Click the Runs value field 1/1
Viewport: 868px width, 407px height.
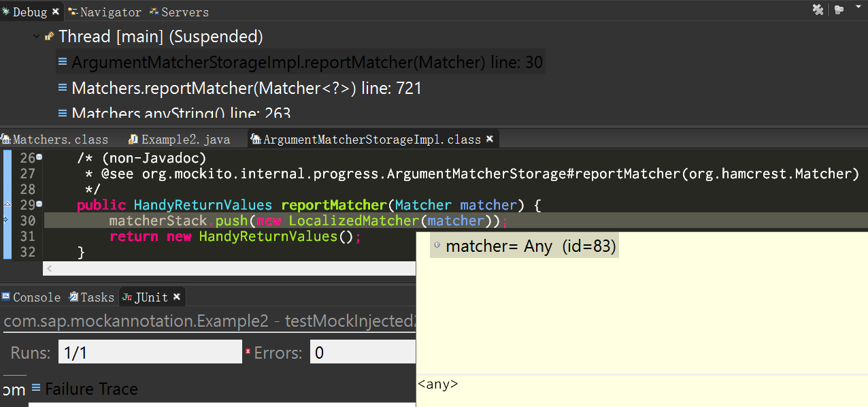point(150,352)
